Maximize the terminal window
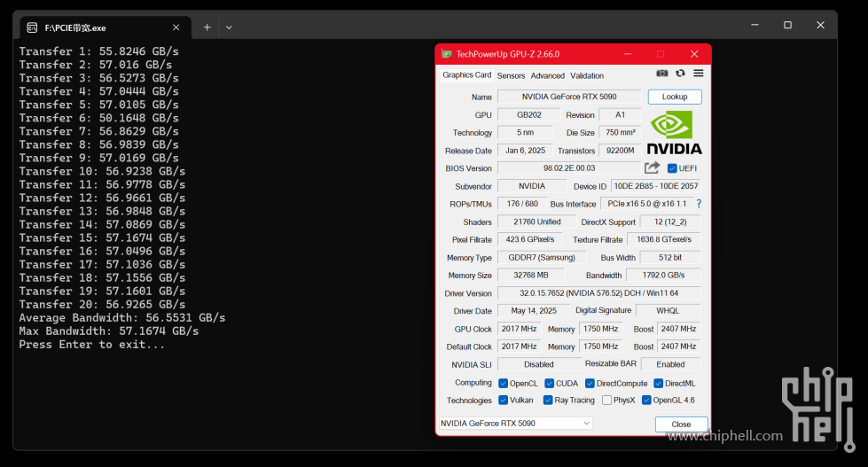The height and width of the screenshot is (467, 868). 787,25
